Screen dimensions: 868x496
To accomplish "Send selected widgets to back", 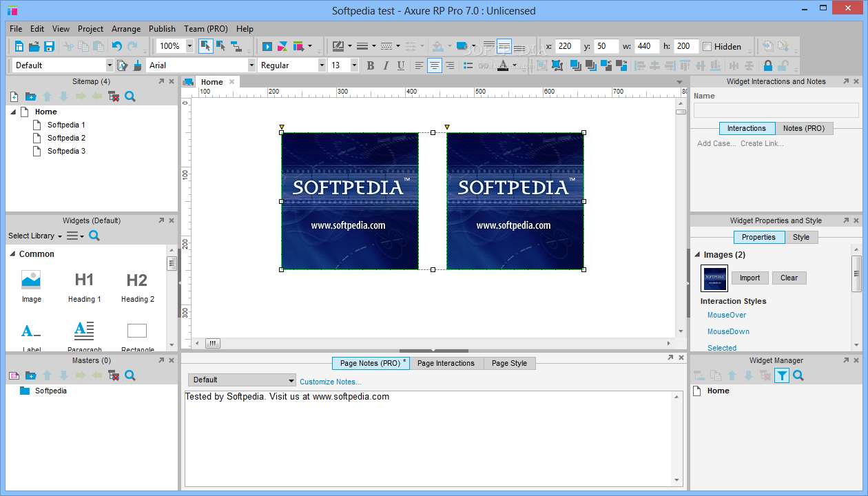I will (x=590, y=65).
